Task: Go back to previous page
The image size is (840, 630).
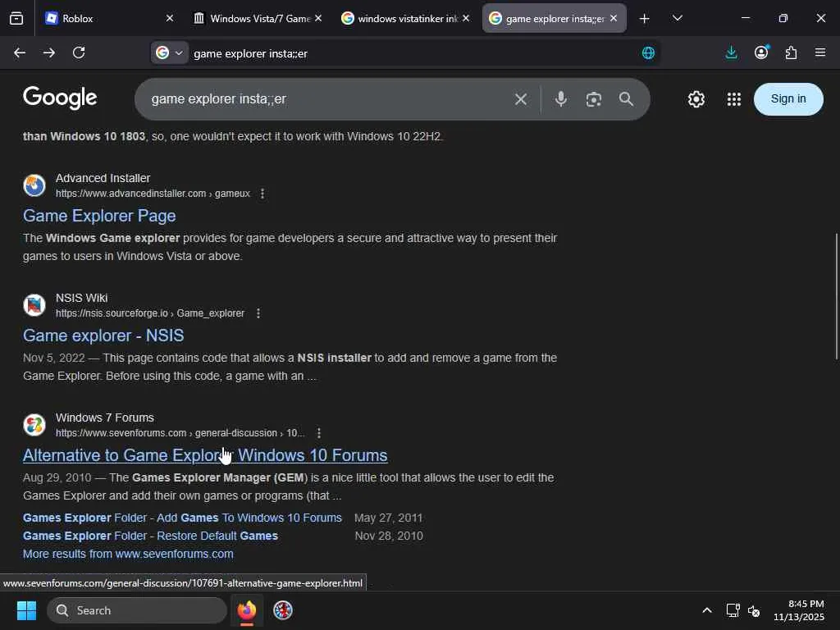Action: point(20,52)
